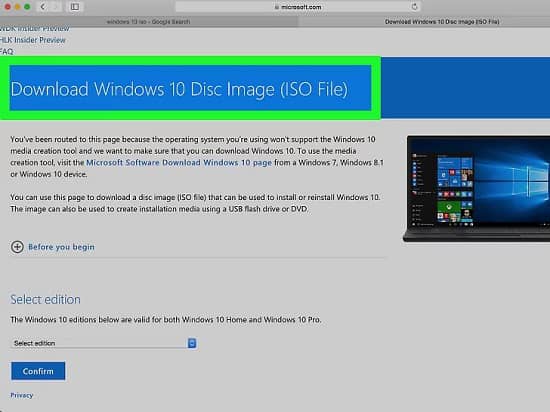Click the microsoft.com address bar
Viewport: 550px width, 412px height.
[298, 7]
